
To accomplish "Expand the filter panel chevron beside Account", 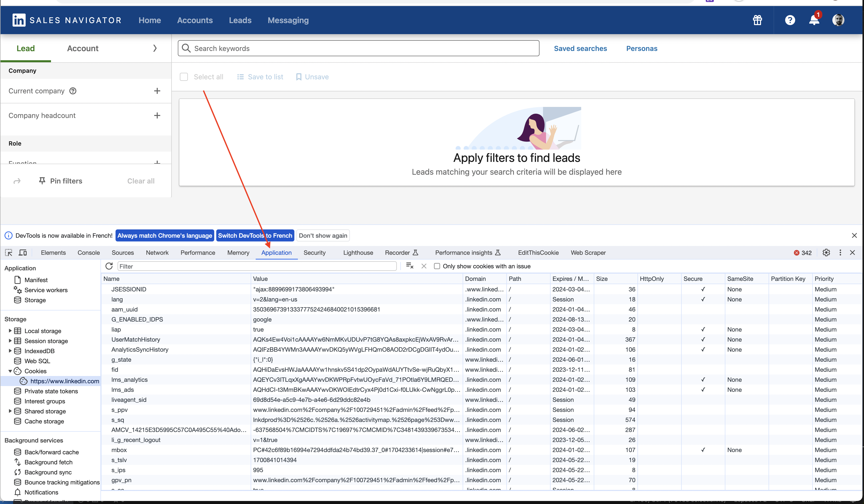I will [155, 48].
